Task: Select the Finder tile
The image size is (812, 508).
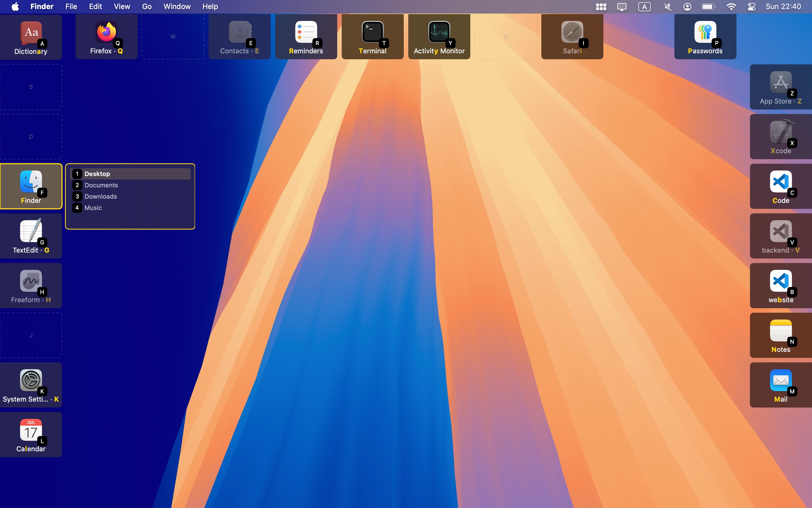Action: (x=31, y=187)
